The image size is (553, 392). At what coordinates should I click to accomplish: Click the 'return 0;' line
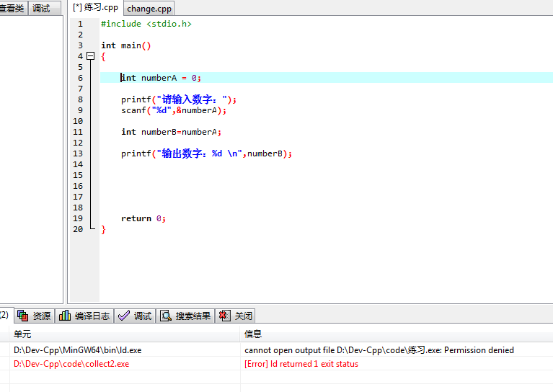coord(143,218)
